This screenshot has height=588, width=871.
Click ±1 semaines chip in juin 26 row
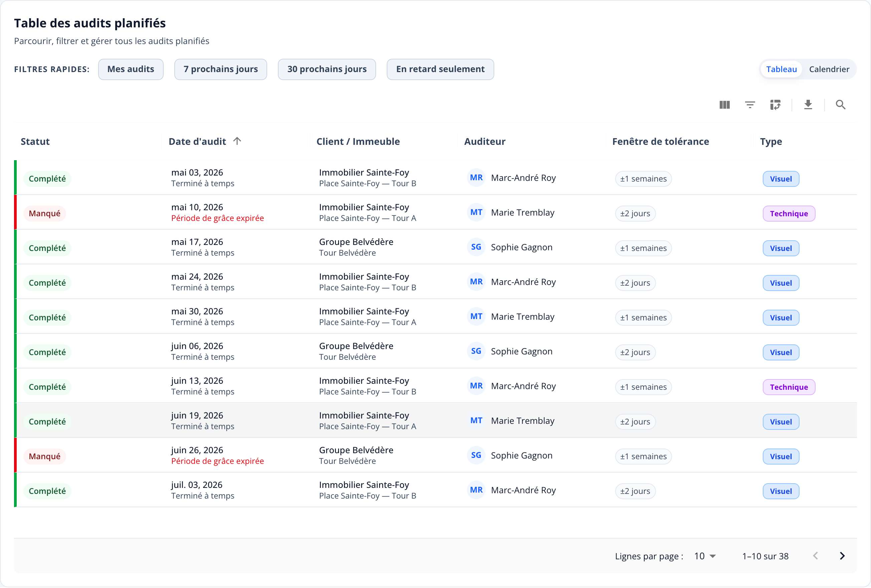pos(643,456)
